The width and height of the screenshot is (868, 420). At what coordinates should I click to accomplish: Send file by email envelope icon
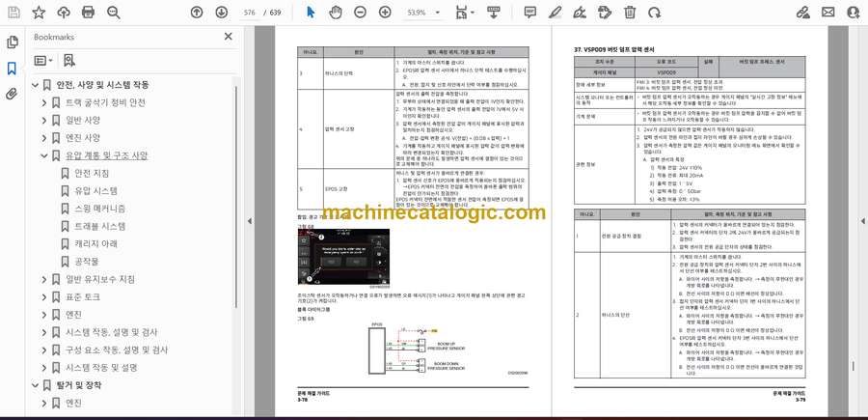tap(828, 13)
